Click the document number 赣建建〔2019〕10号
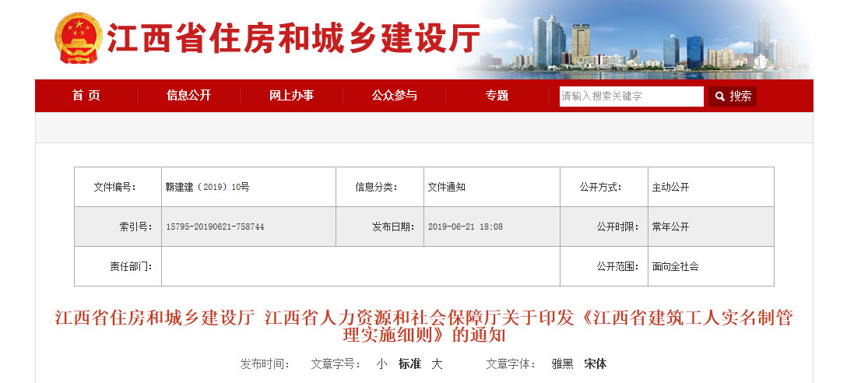 [x=208, y=187]
